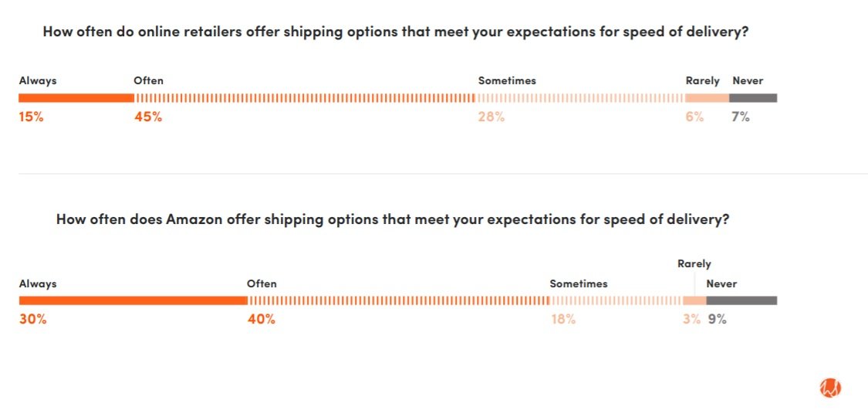Screen dimensions: 868x414
Task: Click the 9% Never value in Amazon chart
Action: pos(718,319)
